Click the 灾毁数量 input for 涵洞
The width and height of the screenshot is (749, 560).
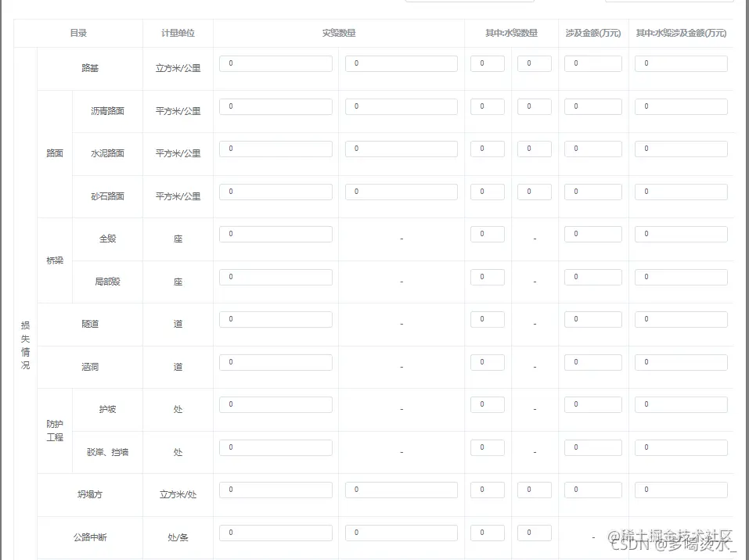pos(275,362)
